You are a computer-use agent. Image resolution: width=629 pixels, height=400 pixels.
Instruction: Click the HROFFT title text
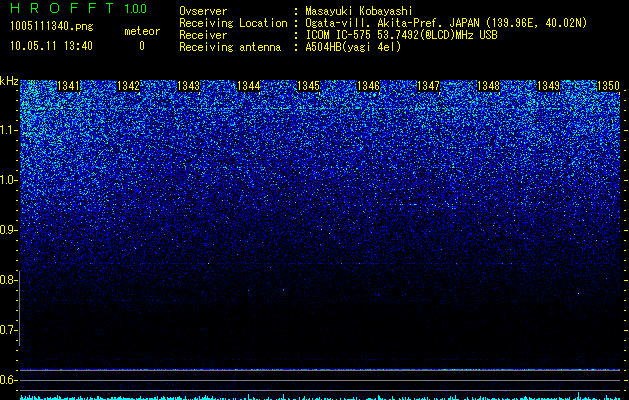[x=62, y=8]
